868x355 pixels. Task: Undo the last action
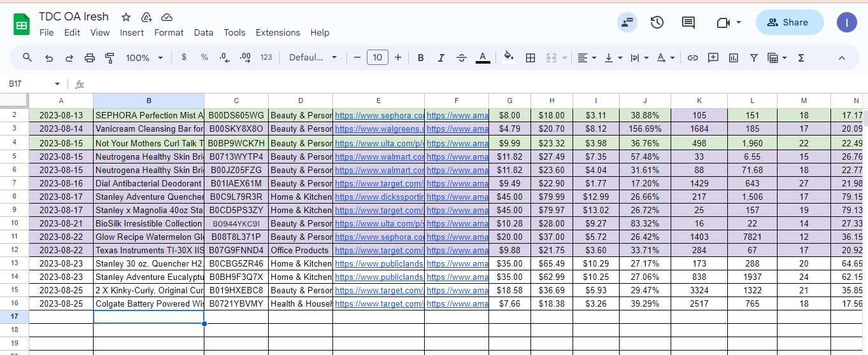(x=49, y=58)
